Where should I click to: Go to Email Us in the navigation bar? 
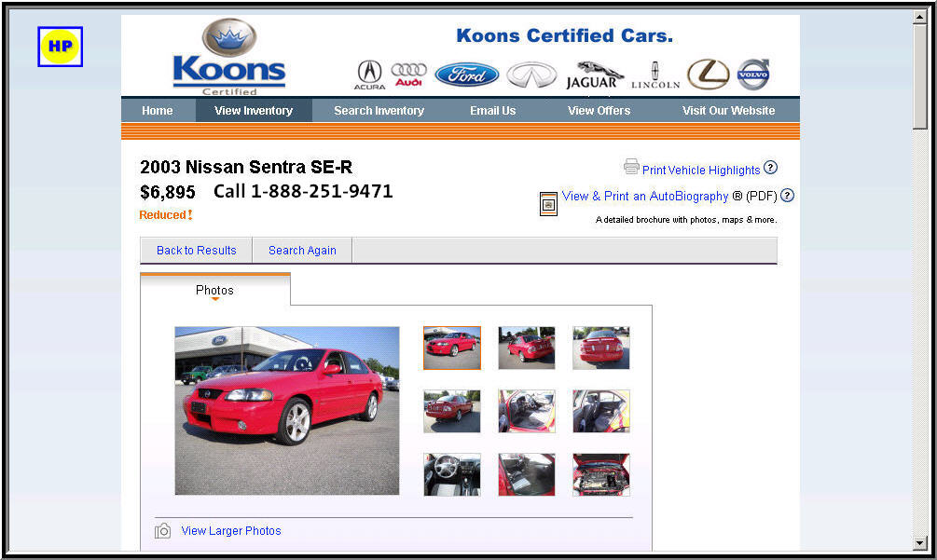click(492, 111)
